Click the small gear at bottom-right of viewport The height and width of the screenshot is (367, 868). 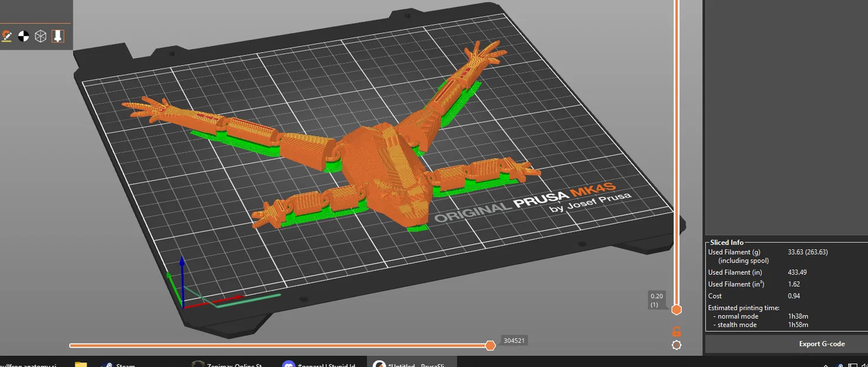677,345
